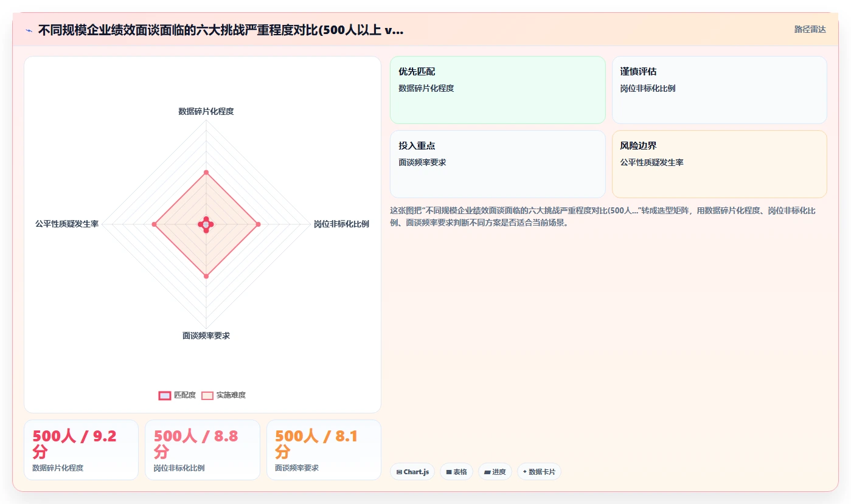Click the 公平性质疑发生率 radar axis label
Screen dimensions: 851x504
[67, 224]
